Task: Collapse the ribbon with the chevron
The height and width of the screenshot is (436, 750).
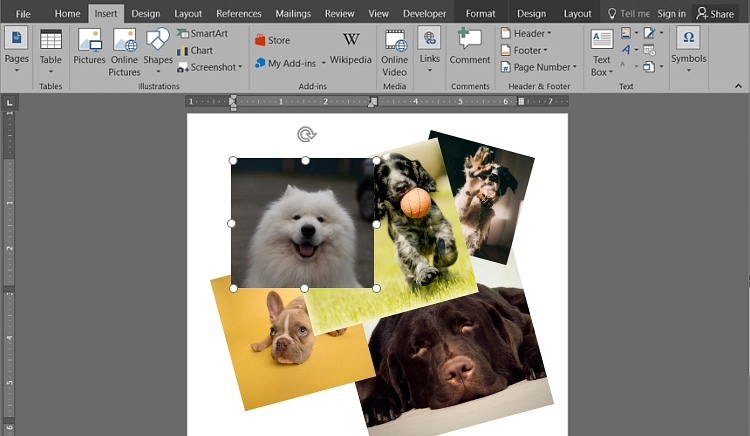Action: tap(738, 86)
